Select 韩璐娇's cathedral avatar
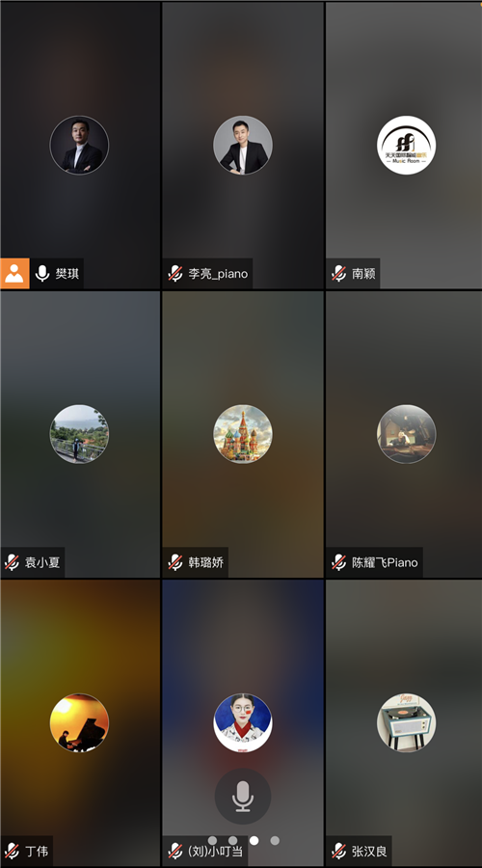The height and width of the screenshot is (868, 482). click(x=243, y=434)
